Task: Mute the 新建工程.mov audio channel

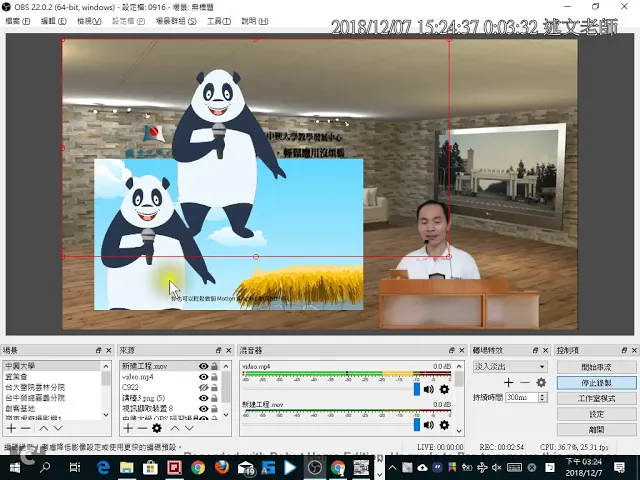Action: point(429,425)
